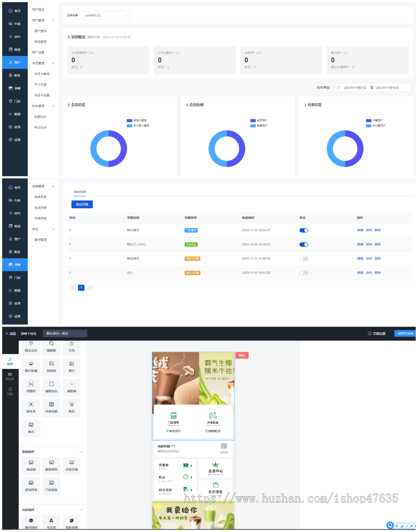Open 外卖 in the user overview screen sidebar
The image size is (418, 532).
pyautogui.click(x=14, y=24)
